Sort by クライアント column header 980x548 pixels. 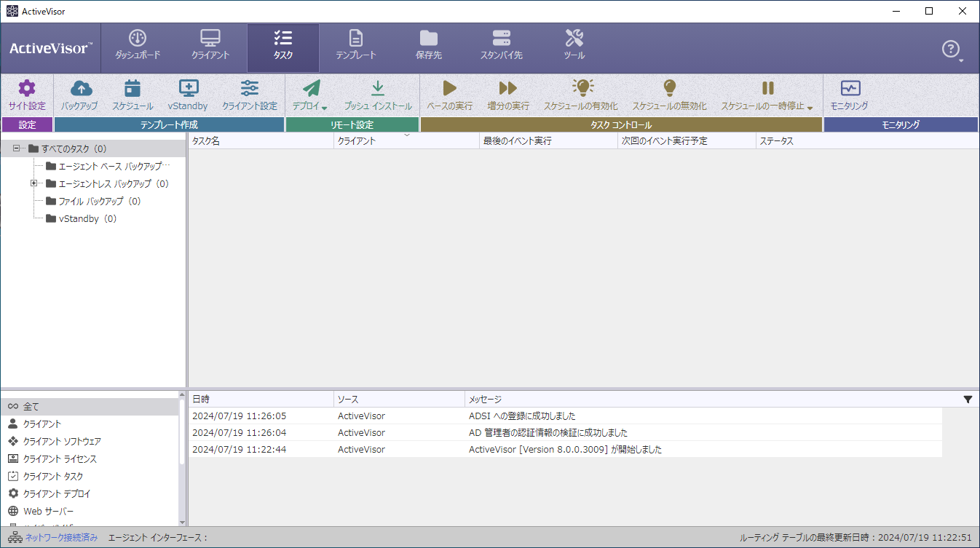tap(406, 141)
